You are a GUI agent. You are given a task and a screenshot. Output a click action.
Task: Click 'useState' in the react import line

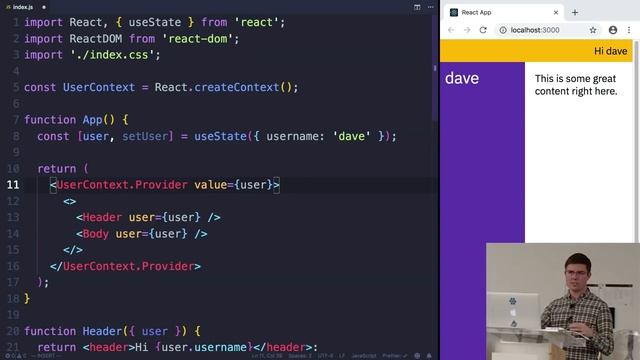tap(155, 22)
